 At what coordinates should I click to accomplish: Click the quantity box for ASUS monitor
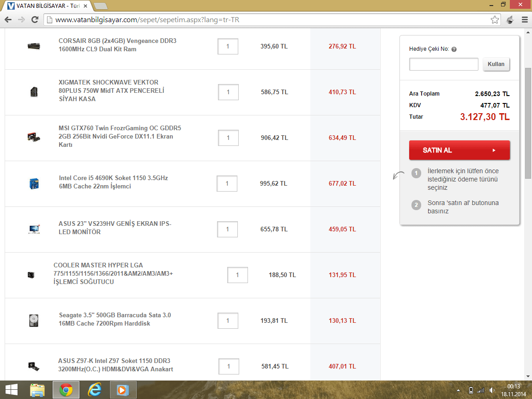coord(227,230)
